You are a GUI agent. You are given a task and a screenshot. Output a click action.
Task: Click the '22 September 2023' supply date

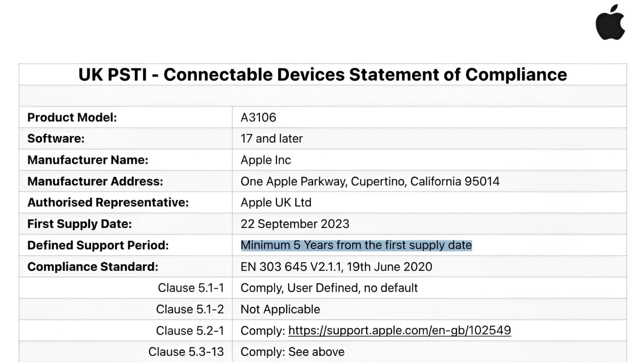tap(294, 224)
